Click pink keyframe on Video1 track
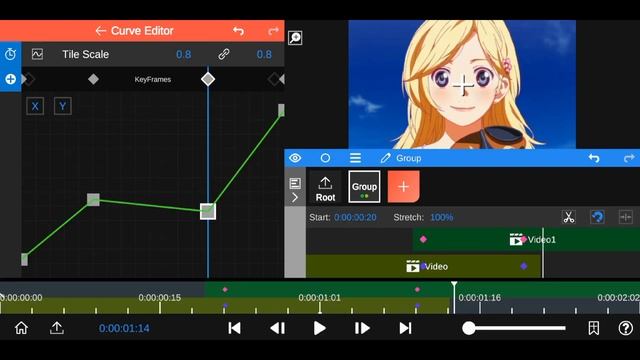The height and width of the screenshot is (360, 640). coord(423,239)
